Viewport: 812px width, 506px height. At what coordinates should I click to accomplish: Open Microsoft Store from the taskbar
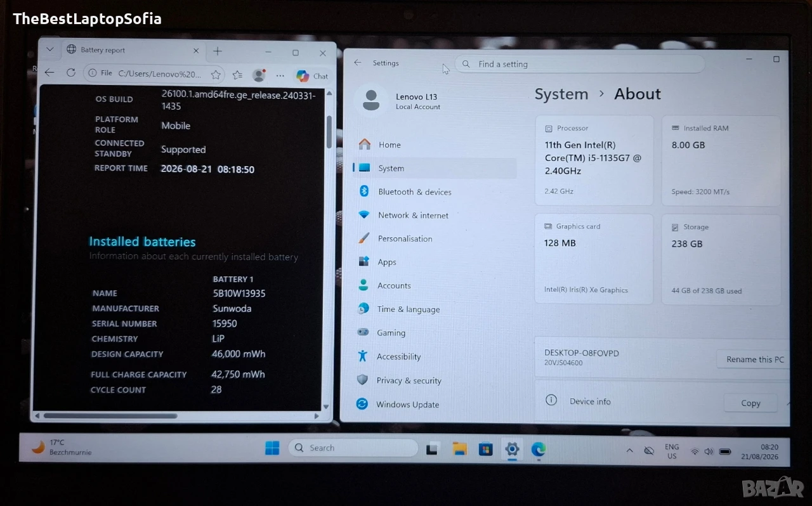click(x=485, y=449)
